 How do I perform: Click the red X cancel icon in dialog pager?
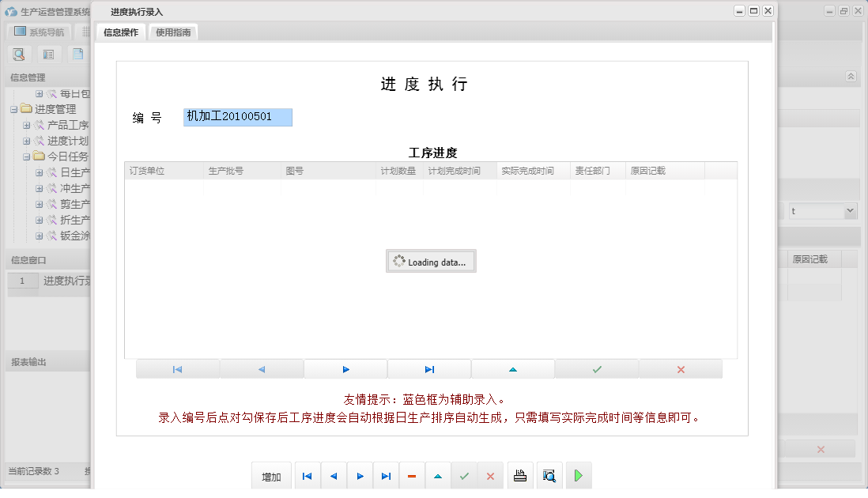[x=680, y=368]
